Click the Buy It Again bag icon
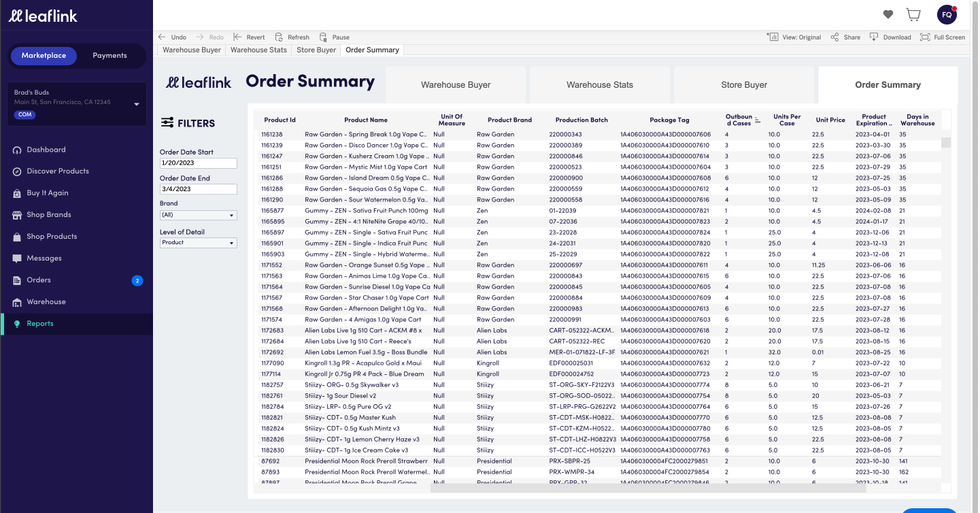The height and width of the screenshot is (513, 980). (x=17, y=193)
